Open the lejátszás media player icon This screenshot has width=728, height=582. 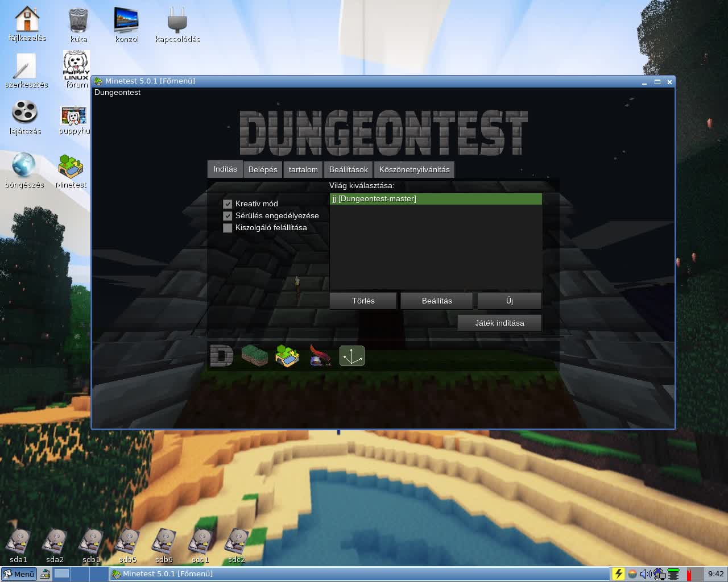point(25,118)
